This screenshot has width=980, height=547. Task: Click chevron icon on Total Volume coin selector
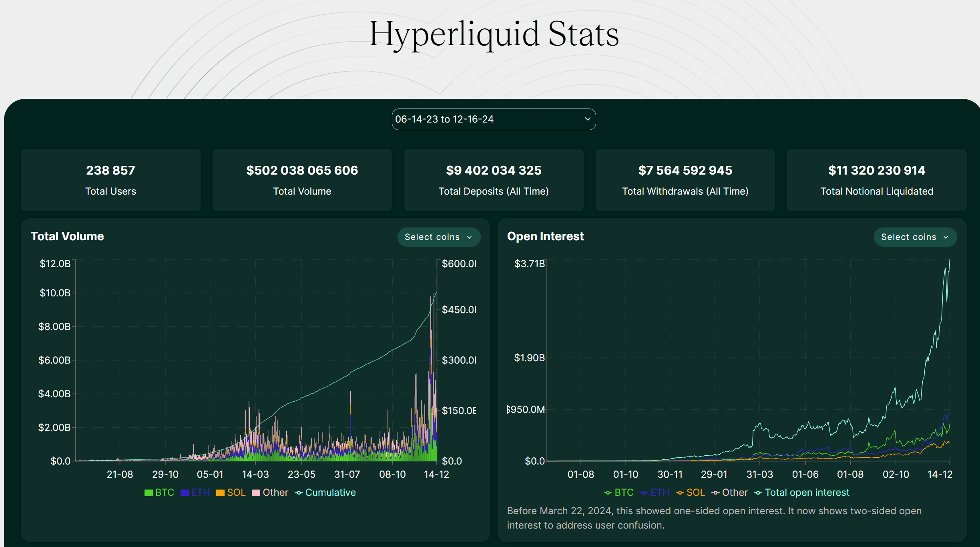(x=470, y=237)
